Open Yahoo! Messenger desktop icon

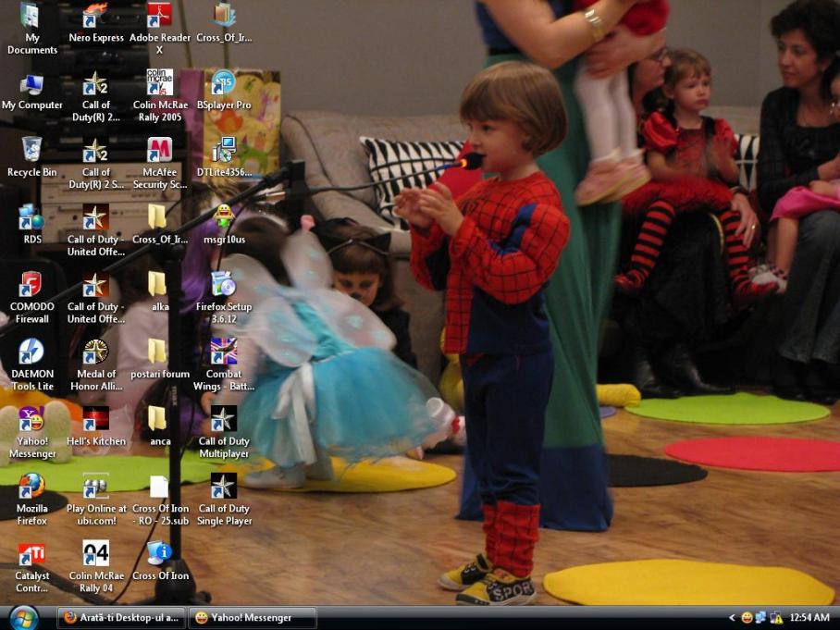[31, 419]
